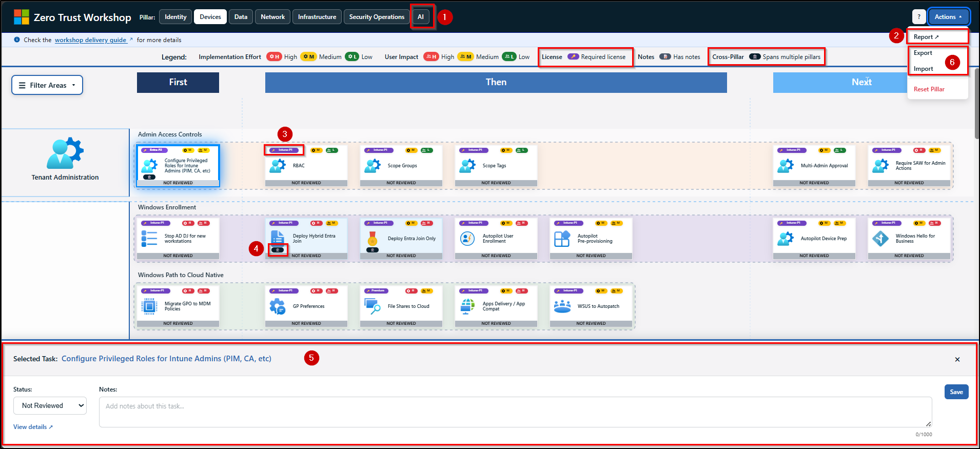Switch to the AI pillar tab
This screenshot has width=980, height=449.
421,17
